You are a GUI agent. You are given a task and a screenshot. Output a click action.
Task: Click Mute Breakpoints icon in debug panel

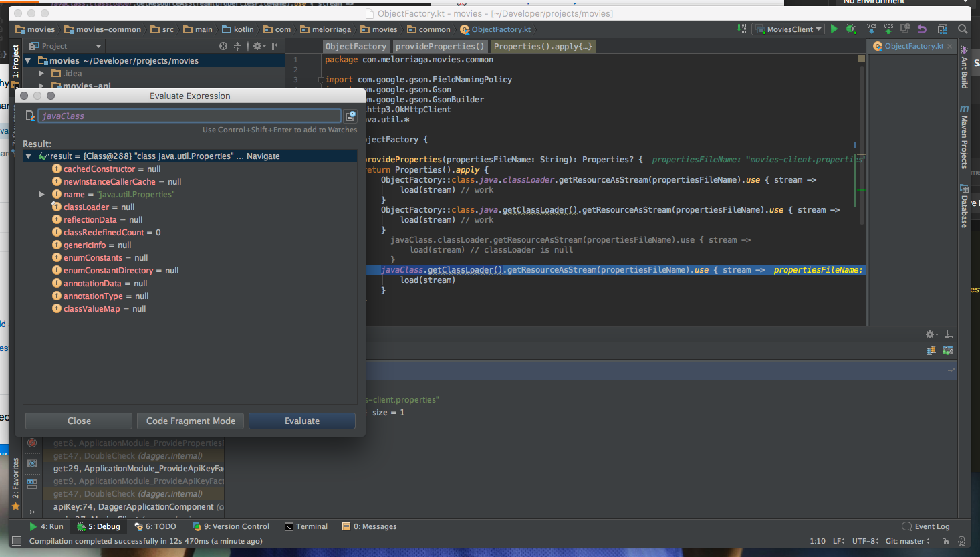point(32,443)
